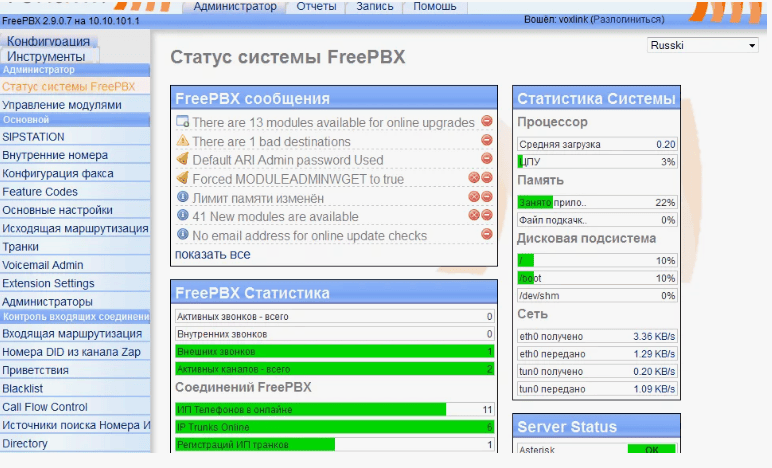Click the tun0 передано 1.09 KB/s row
The height and width of the screenshot is (468, 772).
597,389
